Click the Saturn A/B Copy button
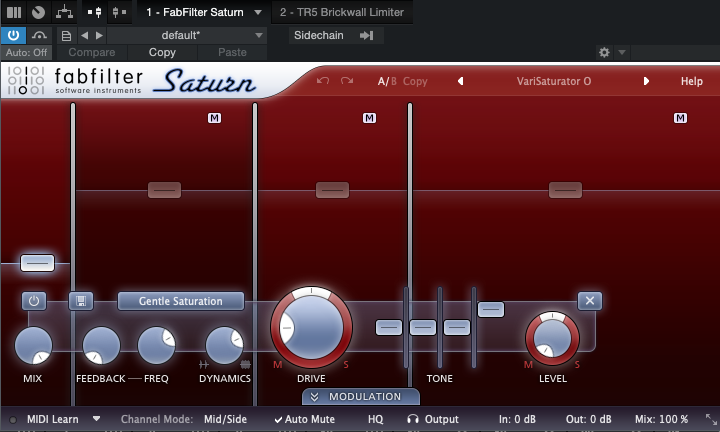 coord(415,81)
